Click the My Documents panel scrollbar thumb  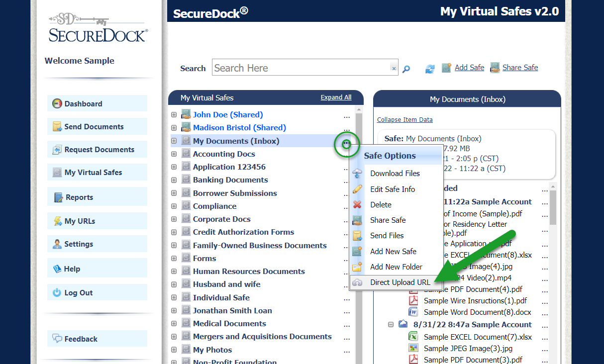pos(553,207)
